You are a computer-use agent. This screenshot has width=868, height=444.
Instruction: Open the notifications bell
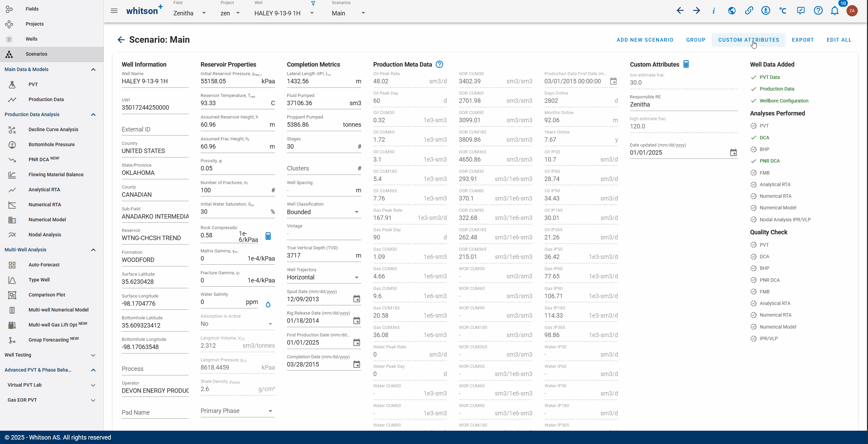click(835, 11)
